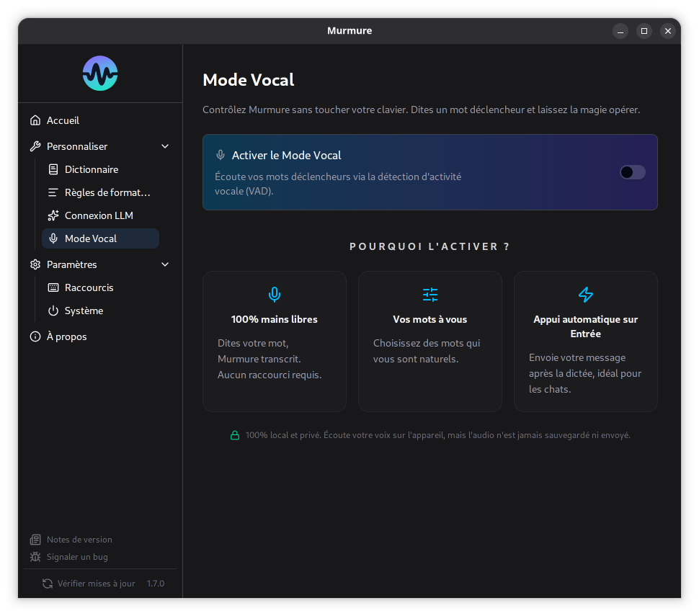Click the refresh icon beside Vérifier mises à jour
Screen dimensions: 699x616
coord(48,584)
